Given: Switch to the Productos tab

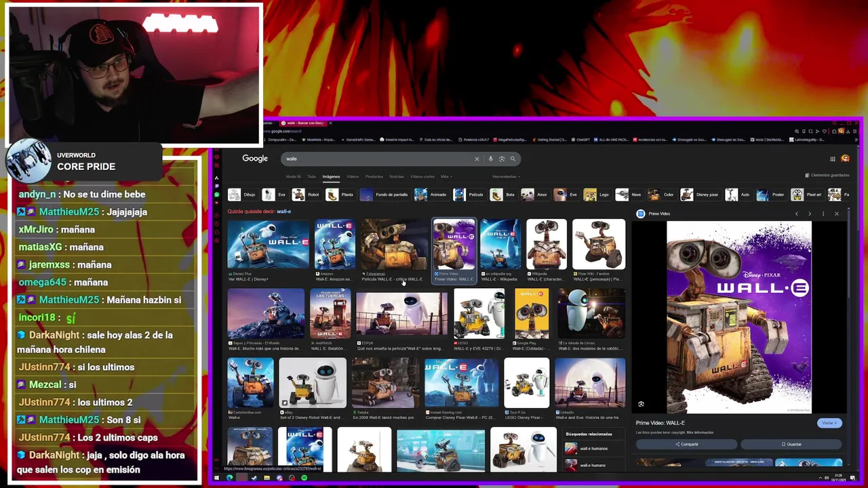Looking at the screenshot, I should pyautogui.click(x=374, y=176).
